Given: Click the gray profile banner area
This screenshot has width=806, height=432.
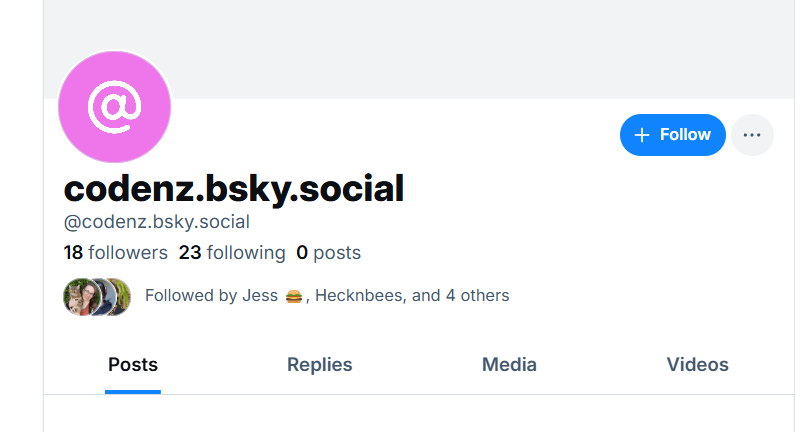Looking at the screenshot, I should pyautogui.click(x=450, y=45).
